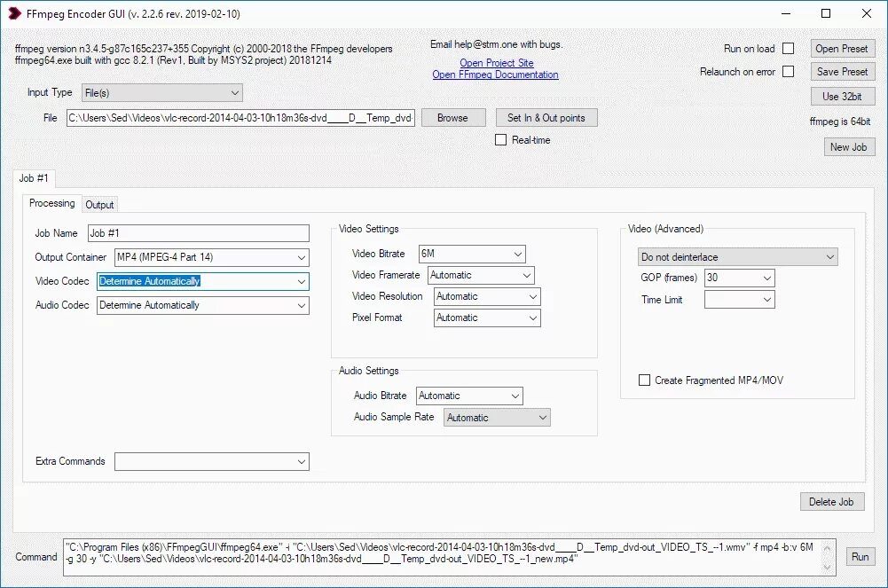
Task: Expand the Output Container dropdown
Action: tap(212, 257)
